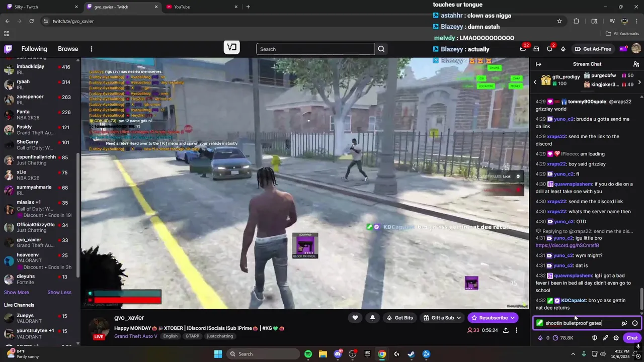Open the discord.gg/hSCmtsfB link in chat
Image resolution: width=644 pixels, height=362 pixels.
point(567,245)
